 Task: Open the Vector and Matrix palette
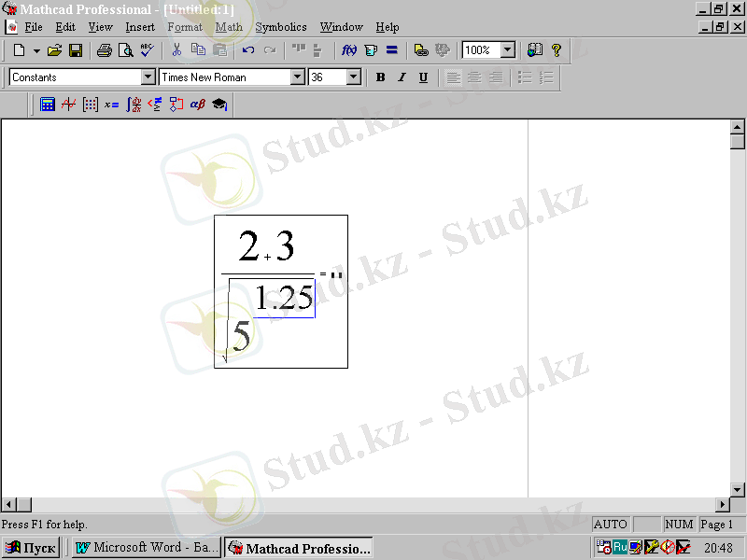click(90, 105)
